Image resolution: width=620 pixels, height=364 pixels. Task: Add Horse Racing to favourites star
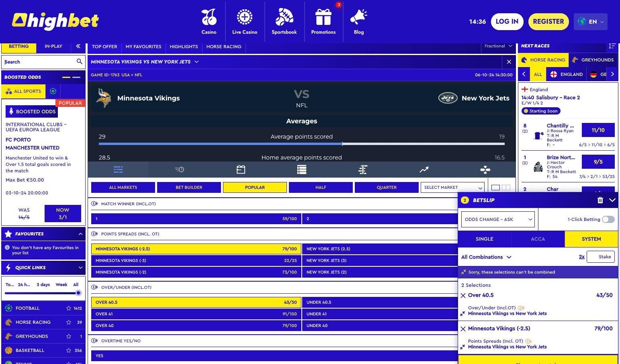(x=69, y=322)
